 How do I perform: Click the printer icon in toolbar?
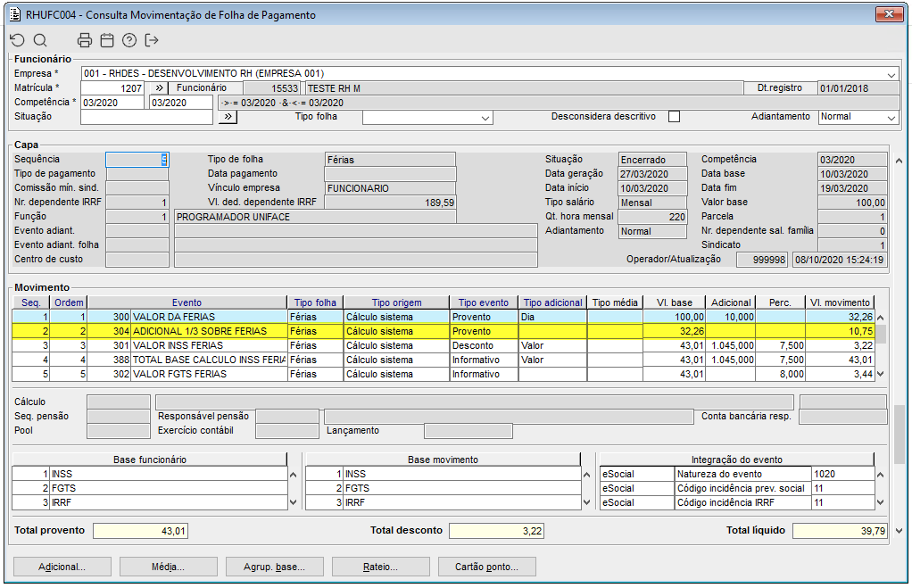point(85,40)
